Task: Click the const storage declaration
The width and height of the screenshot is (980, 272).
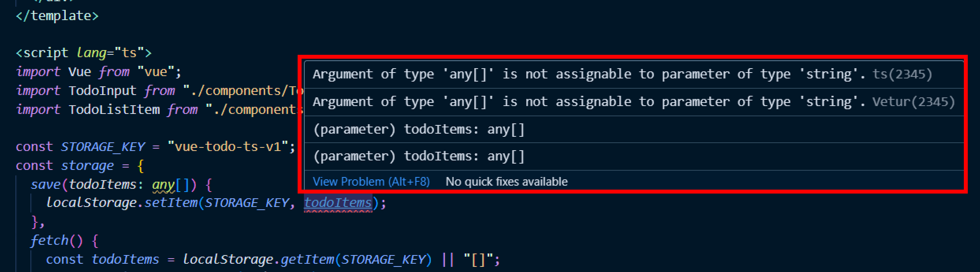Action: point(80,166)
